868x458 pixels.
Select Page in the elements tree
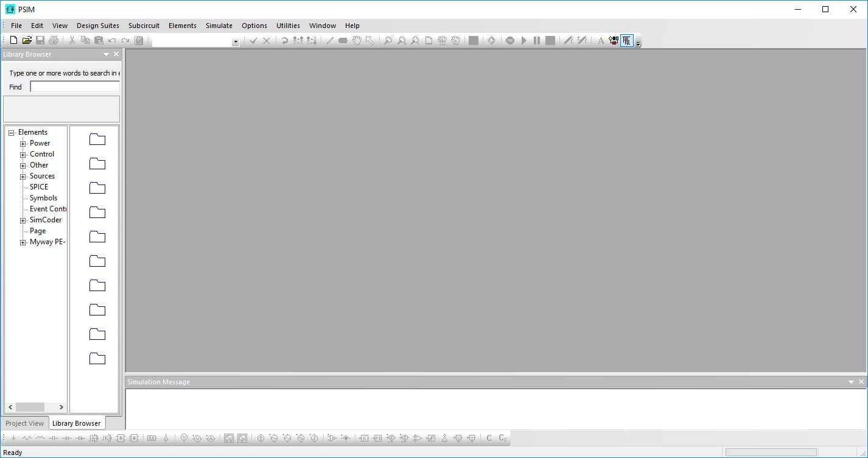coord(38,231)
